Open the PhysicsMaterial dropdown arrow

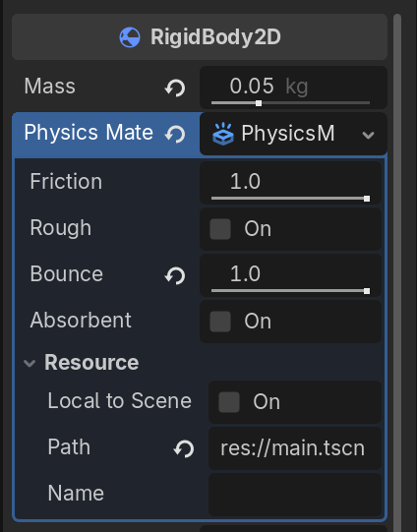[x=368, y=135]
